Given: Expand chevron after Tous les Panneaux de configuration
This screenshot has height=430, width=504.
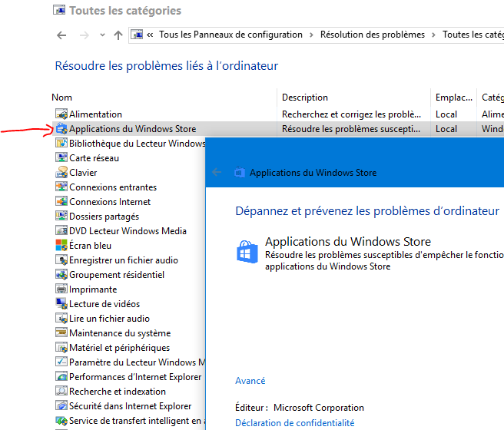Looking at the screenshot, I should tap(311, 35).
